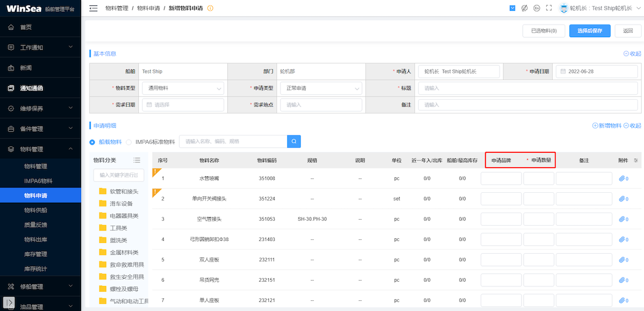Expand the 油品管理 sidebar menu
Screen dimensions: 644x311
(41, 306)
